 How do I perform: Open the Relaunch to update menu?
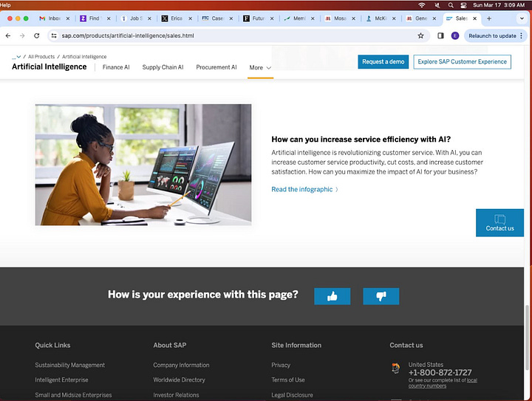coord(496,35)
